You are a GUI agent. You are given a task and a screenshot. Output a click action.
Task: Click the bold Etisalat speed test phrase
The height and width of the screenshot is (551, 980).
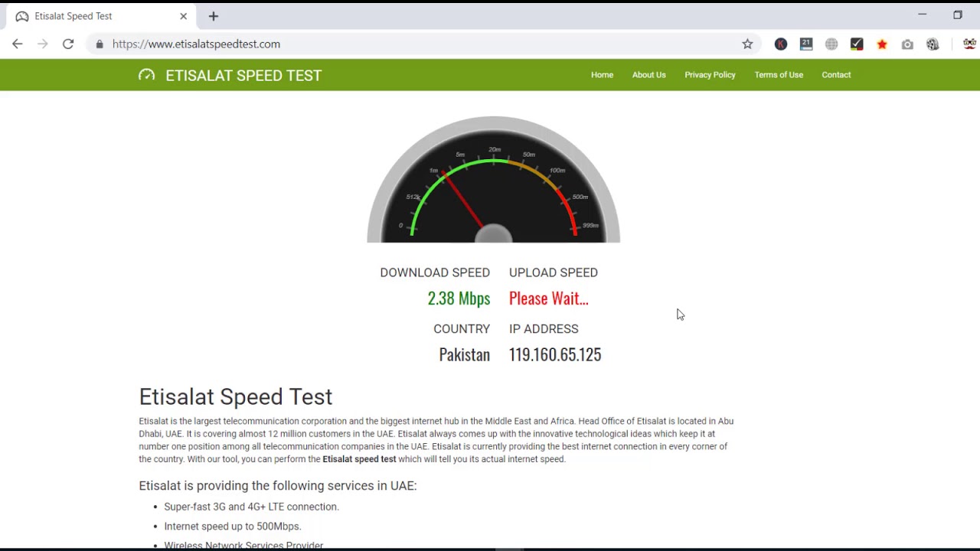pyautogui.click(x=359, y=459)
